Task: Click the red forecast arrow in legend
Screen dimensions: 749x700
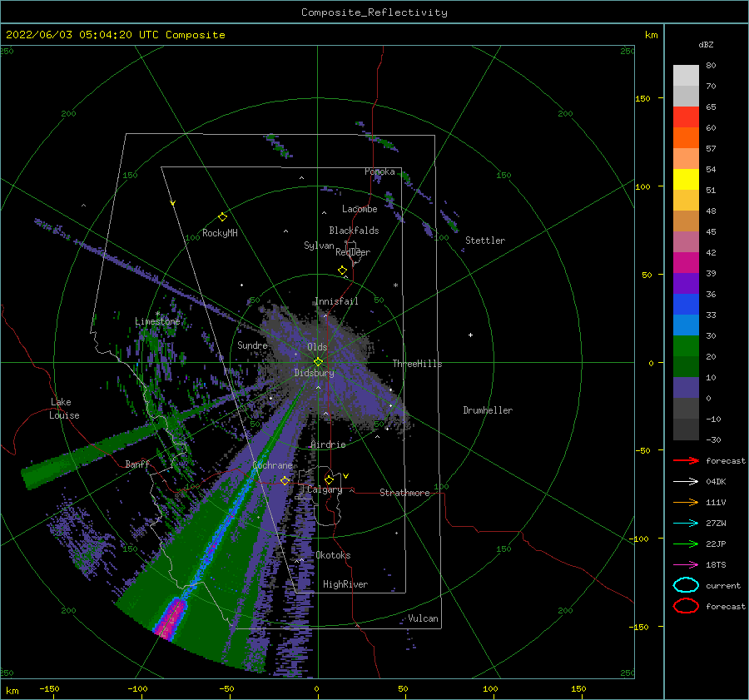Action: [x=686, y=460]
